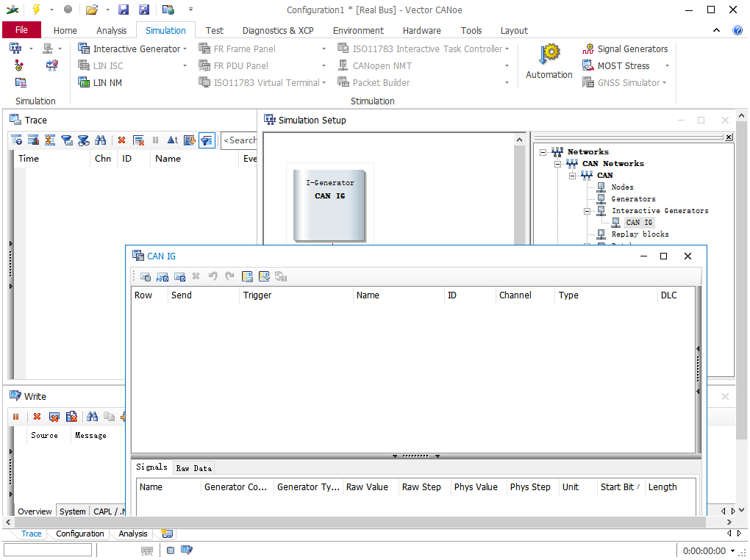Click the add desktop tab icon at bottom
750x560 pixels.
point(166,534)
